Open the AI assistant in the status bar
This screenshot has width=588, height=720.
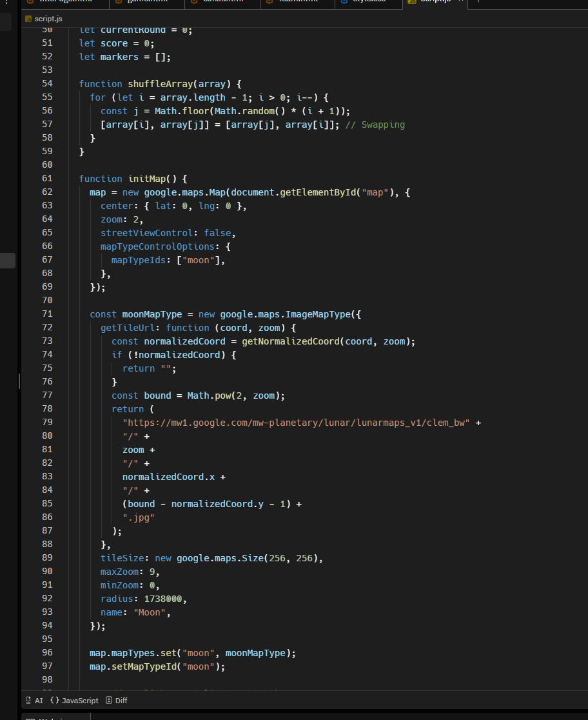pyautogui.click(x=34, y=700)
